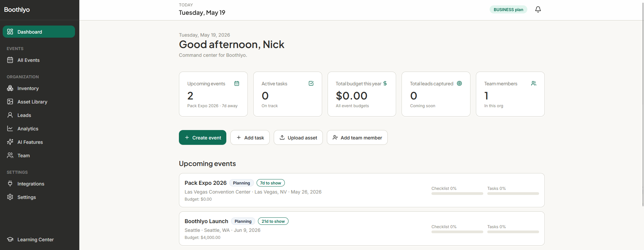This screenshot has height=250, width=644.
Task: Click the upload icon in Upload asset
Action: 282,137
